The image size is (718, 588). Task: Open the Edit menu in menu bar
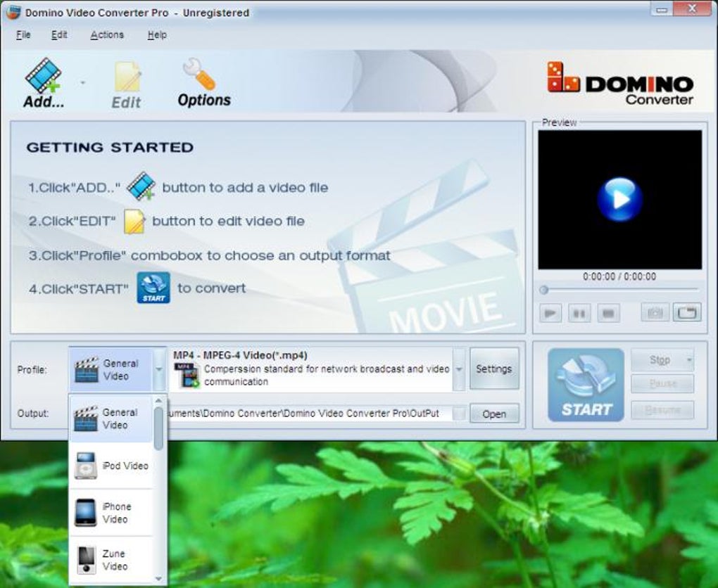[x=59, y=34]
